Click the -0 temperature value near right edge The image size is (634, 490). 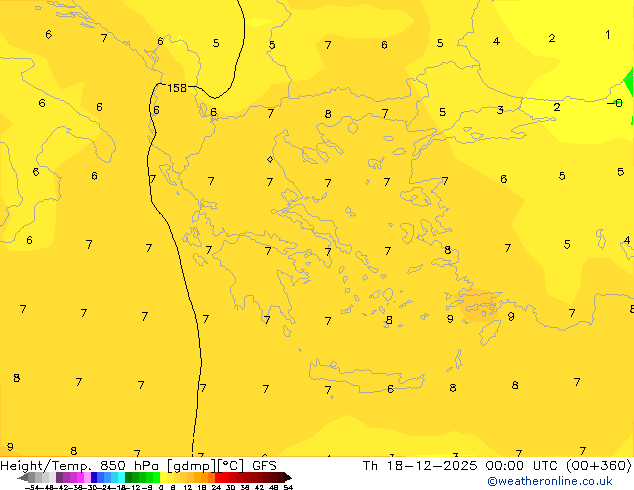(x=615, y=103)
